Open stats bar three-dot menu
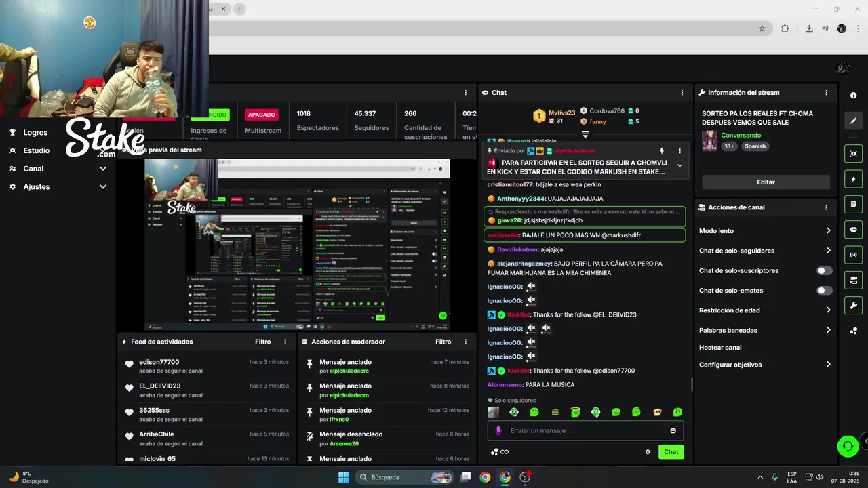 click(x=465, y=93)
